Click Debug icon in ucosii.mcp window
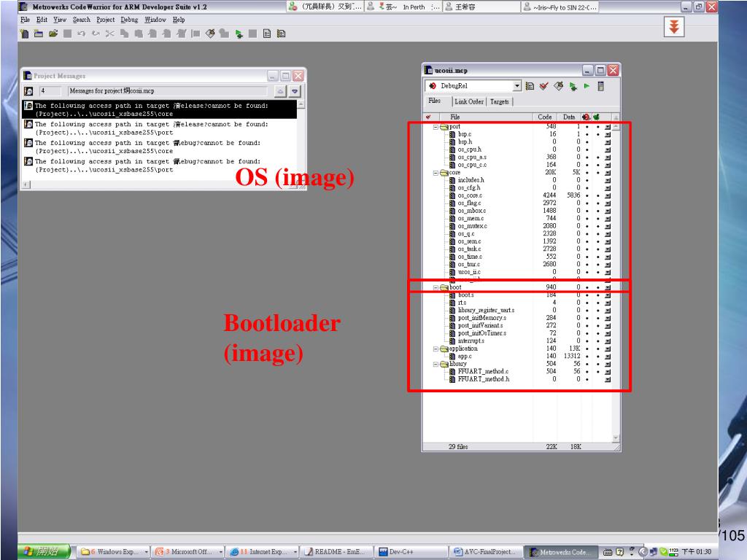 573,86
